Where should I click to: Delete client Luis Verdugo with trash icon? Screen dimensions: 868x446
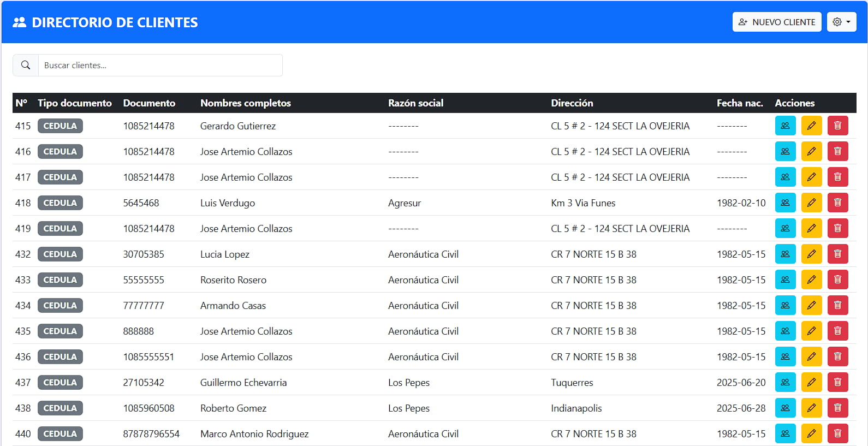pyautogui.click(x=837, y=203)
